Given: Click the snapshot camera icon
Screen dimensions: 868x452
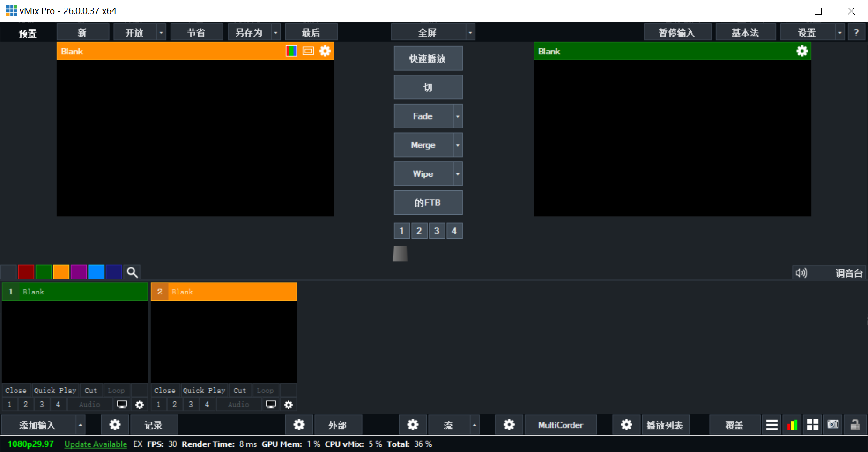Looking at the screenshot, I should click(x=833, y=425).
